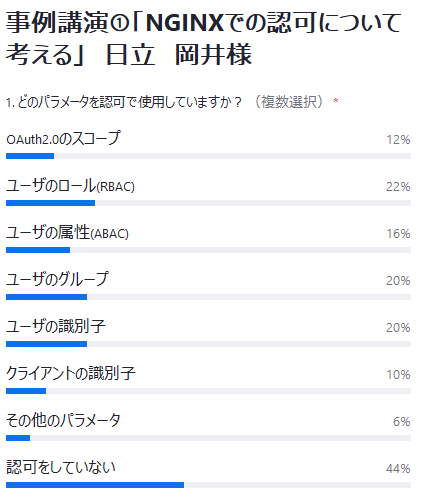Viewport: 425px width, 497px height.
Task: Click the クライアントの識別子 result bar
Action: click(x=208, y=391)
